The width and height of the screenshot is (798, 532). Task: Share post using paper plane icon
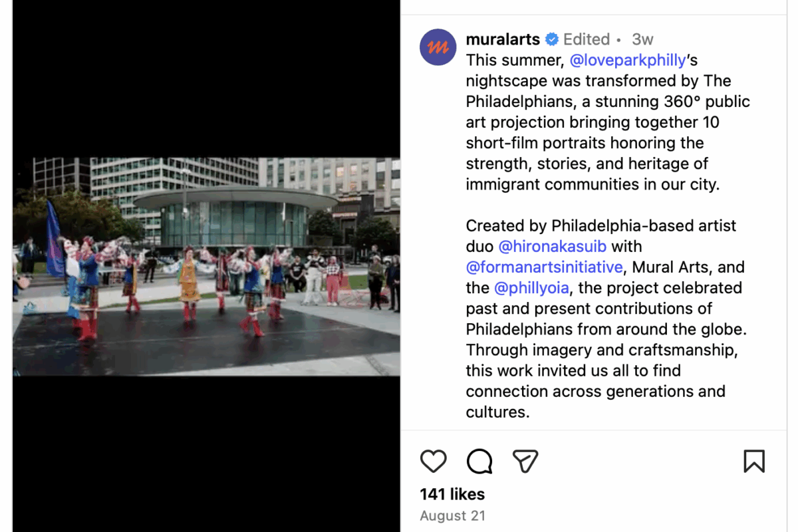coord(525,461)
